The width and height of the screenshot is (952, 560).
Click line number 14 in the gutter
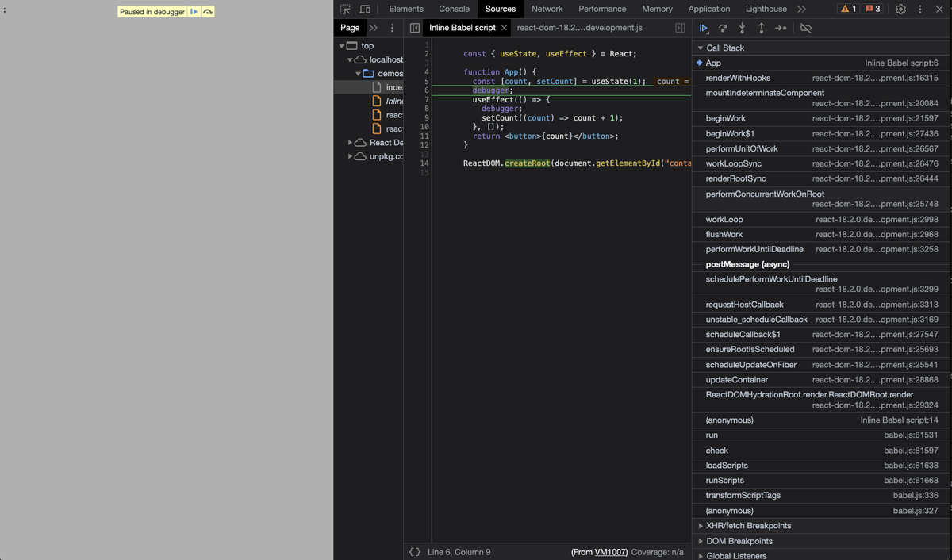[424, 163]
